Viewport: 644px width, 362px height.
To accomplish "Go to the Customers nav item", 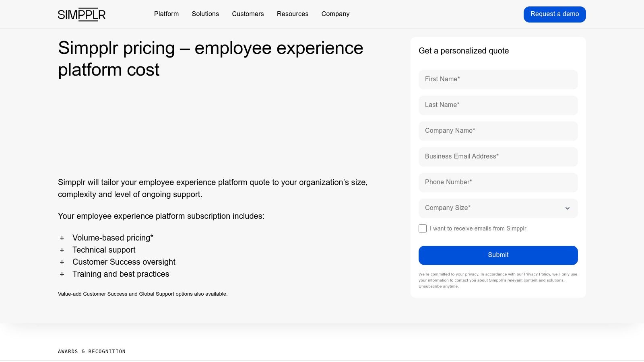I will (x=248, y=14).
